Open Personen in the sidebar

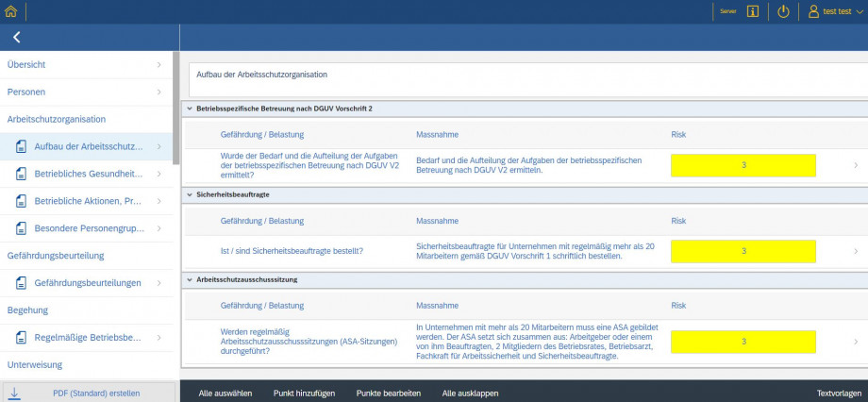coord(87,92)
